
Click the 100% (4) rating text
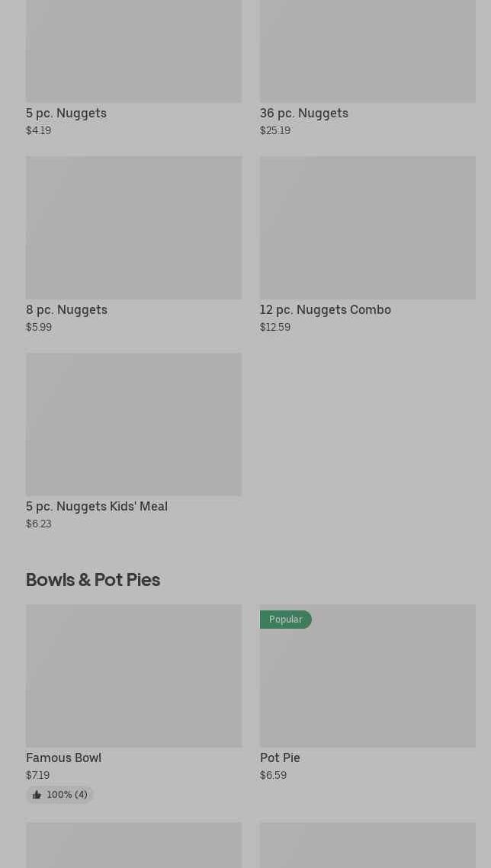[x=67, y=795]
